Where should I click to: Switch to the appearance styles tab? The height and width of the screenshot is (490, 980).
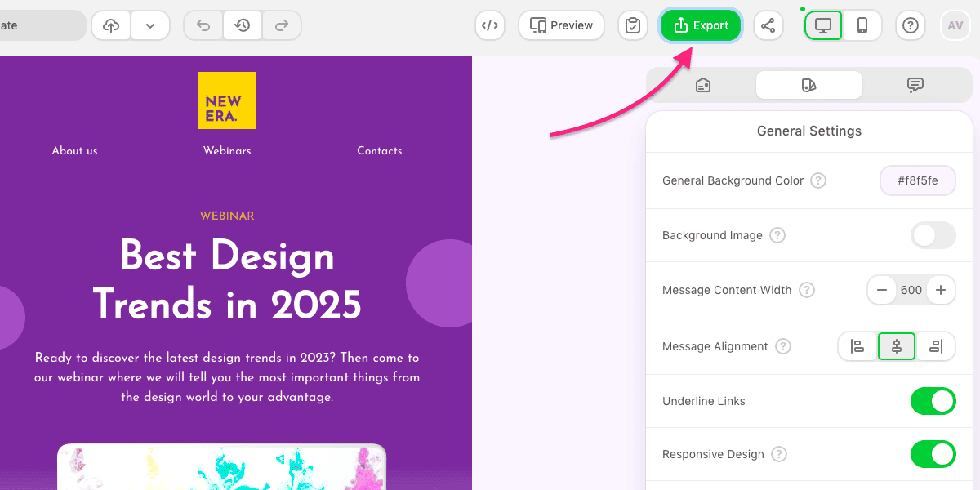pyautogui.click(x=808, y=85)
